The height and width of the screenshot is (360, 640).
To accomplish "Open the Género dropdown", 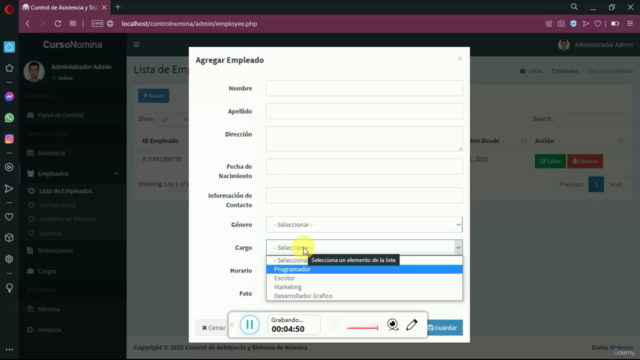I will pos(364,225).
